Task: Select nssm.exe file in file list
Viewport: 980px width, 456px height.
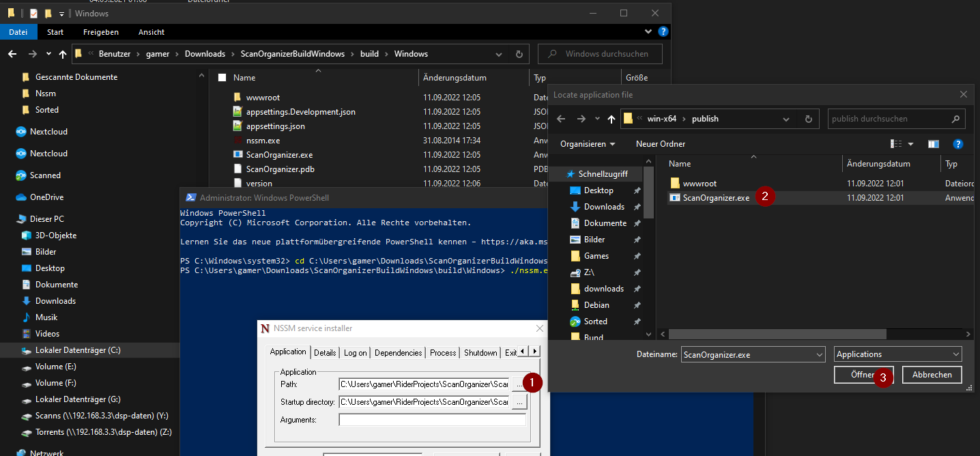Action: pyautogui.click(x=263, y=141)
